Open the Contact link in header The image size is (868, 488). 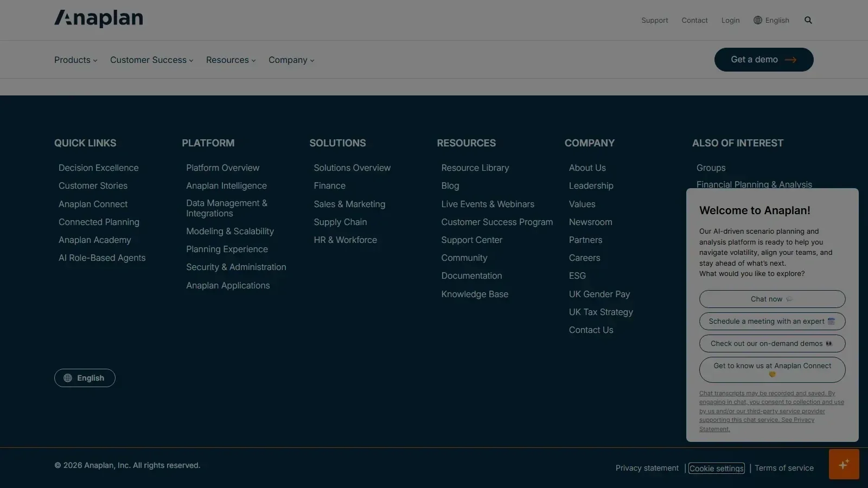coord(694,20)
